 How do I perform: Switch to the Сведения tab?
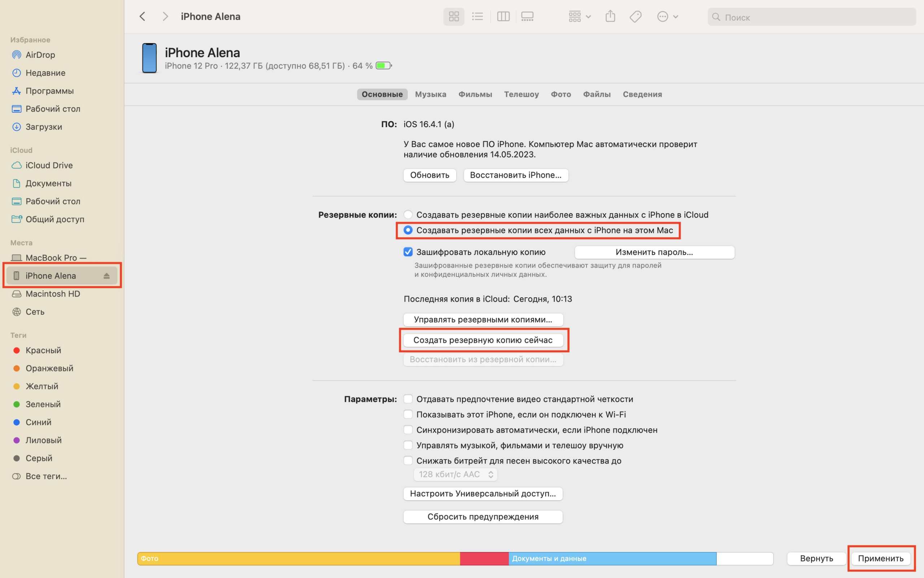coord(642,94)
